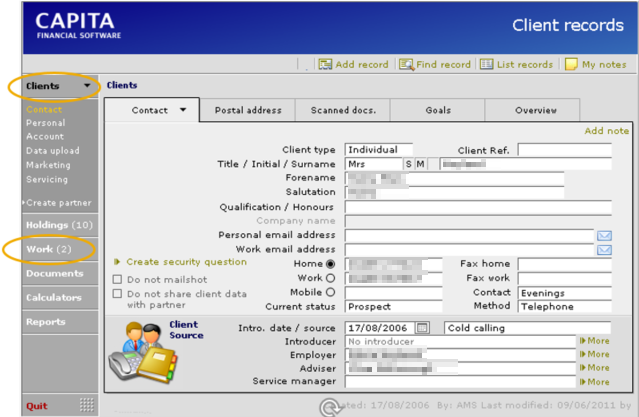Image resolution: width=639 pixels, height=417 pixels.
Task: Click the Fax home field
Action: [564, 264]
